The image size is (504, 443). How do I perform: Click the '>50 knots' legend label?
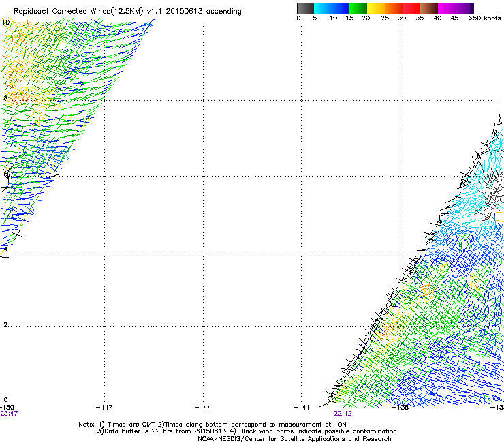[484, 18]
